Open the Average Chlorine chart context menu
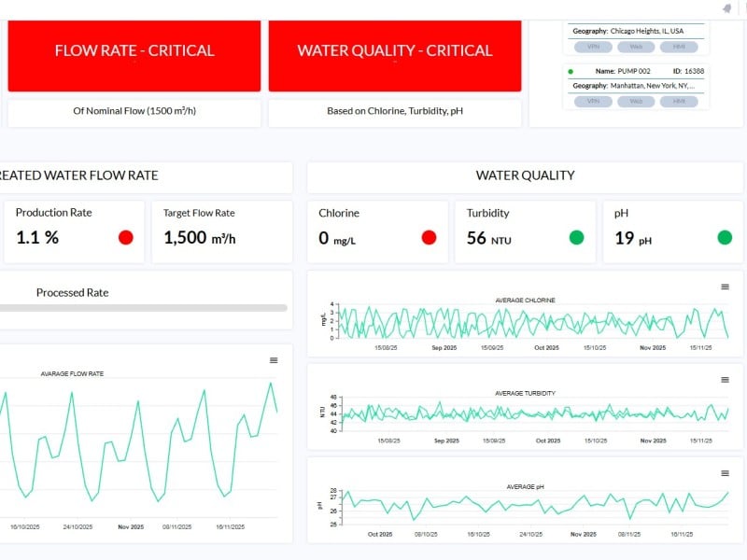The image size is (747, 560). tap(725, 287)
